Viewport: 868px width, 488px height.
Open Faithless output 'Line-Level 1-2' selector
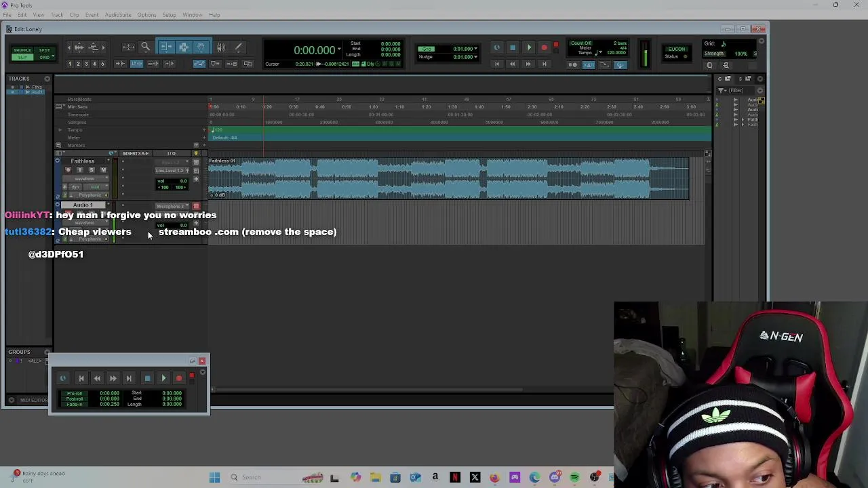(172, 171)
